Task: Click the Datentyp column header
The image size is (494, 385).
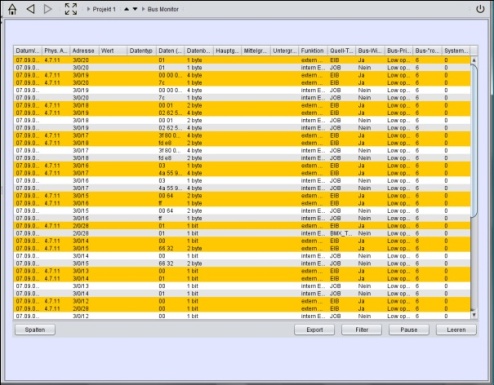Action: (142, 51)
